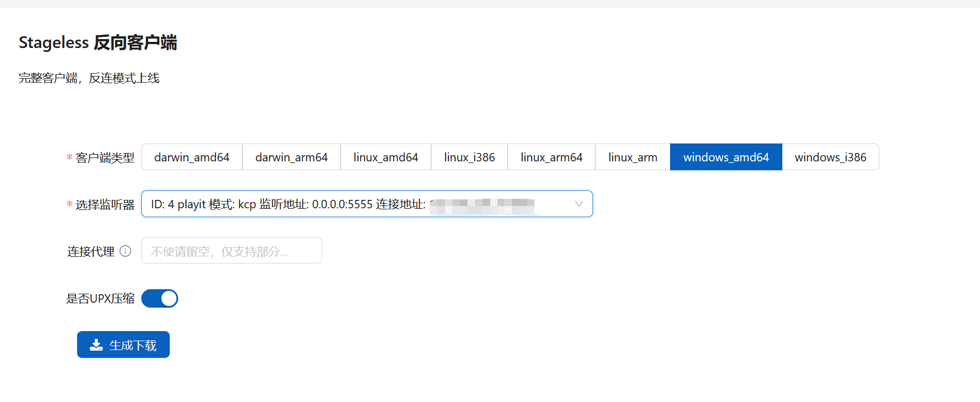980x402 pixels.
Task: Click the 选择监听器 field label
Action: 105,205
